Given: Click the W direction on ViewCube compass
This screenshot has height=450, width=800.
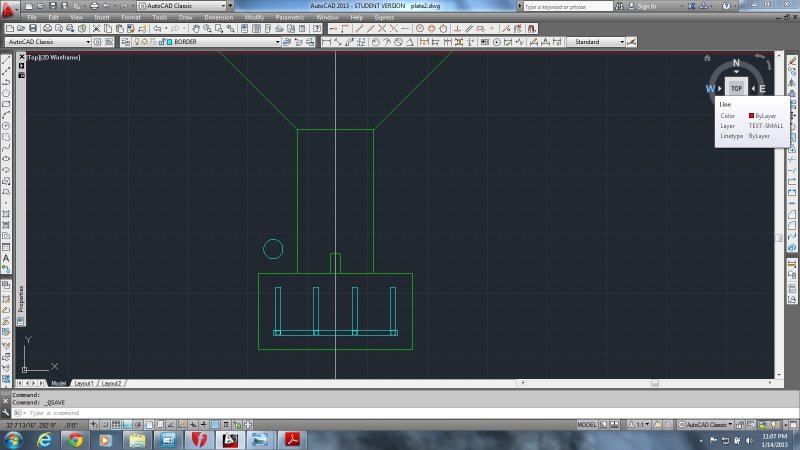Looking at the screenshot, I should pos(710,89).
